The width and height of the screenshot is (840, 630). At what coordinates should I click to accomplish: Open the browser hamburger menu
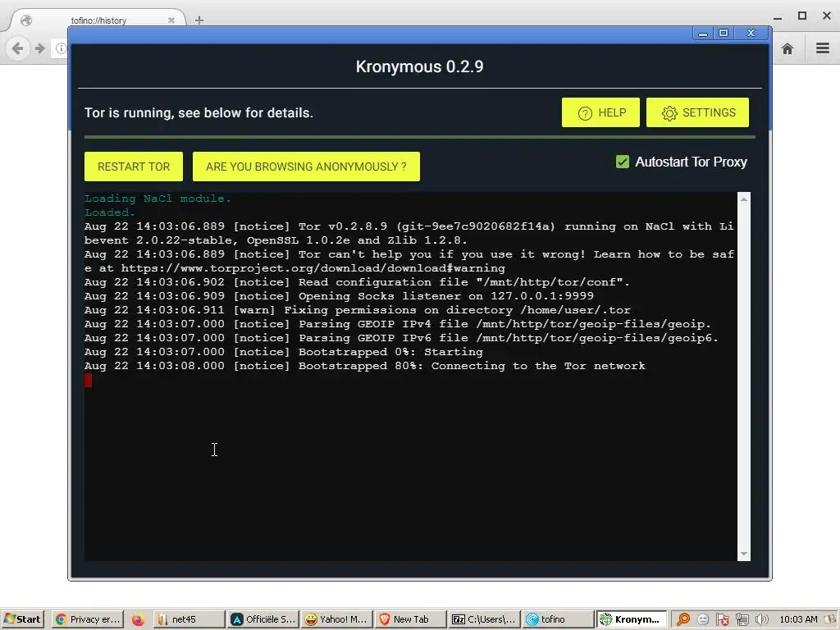point(823,48)
